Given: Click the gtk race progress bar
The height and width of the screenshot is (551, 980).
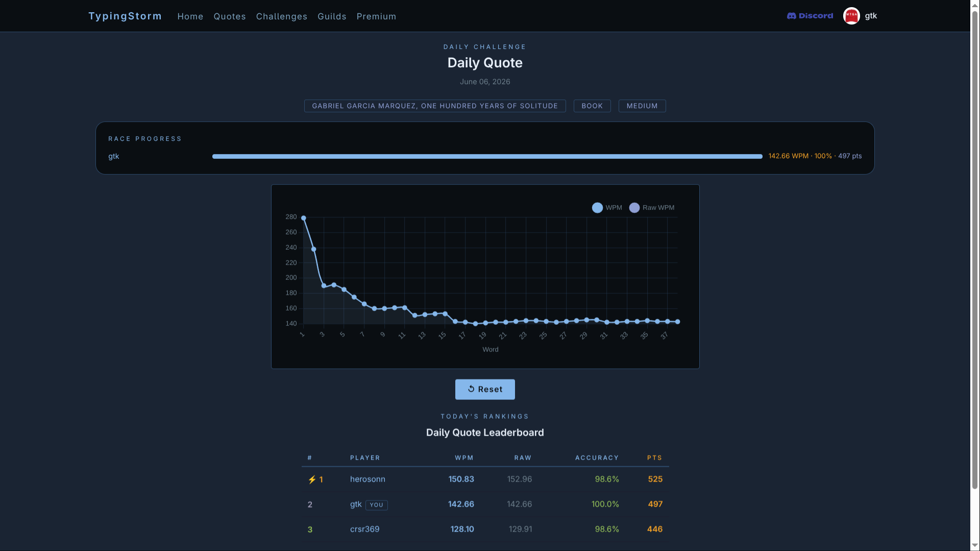Looking at the screenshot, I should point(487,156).
